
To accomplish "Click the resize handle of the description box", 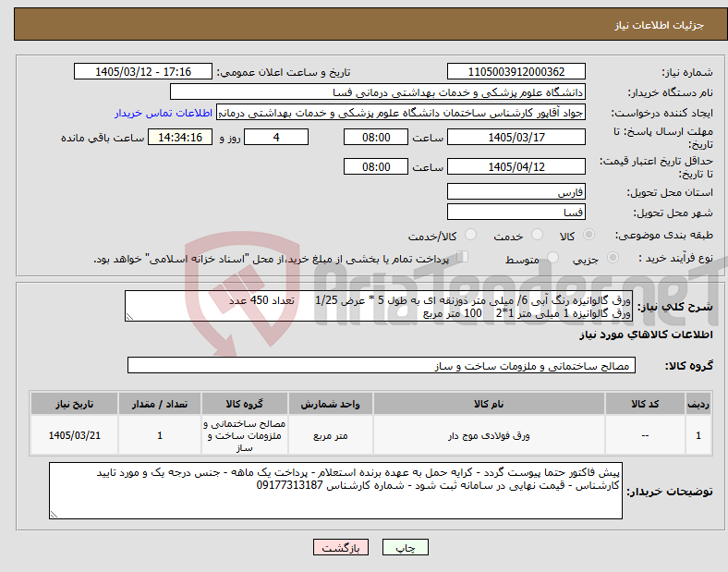I will [x=129, y=317].
